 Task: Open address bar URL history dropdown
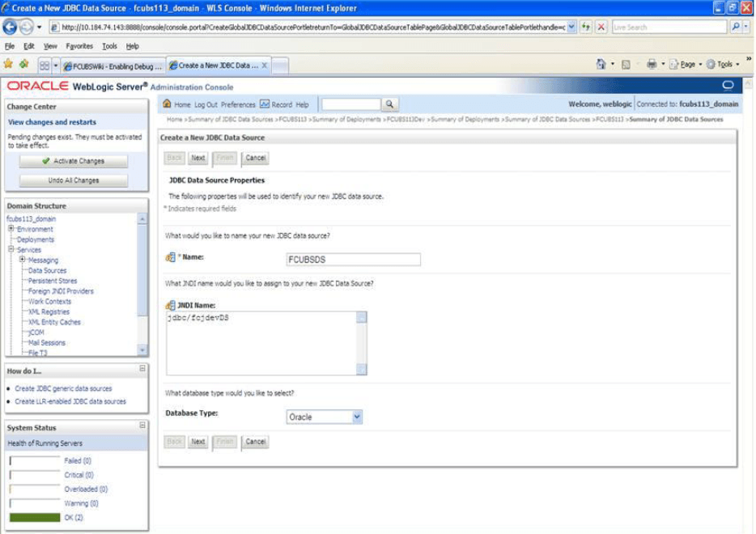(571, 27)
